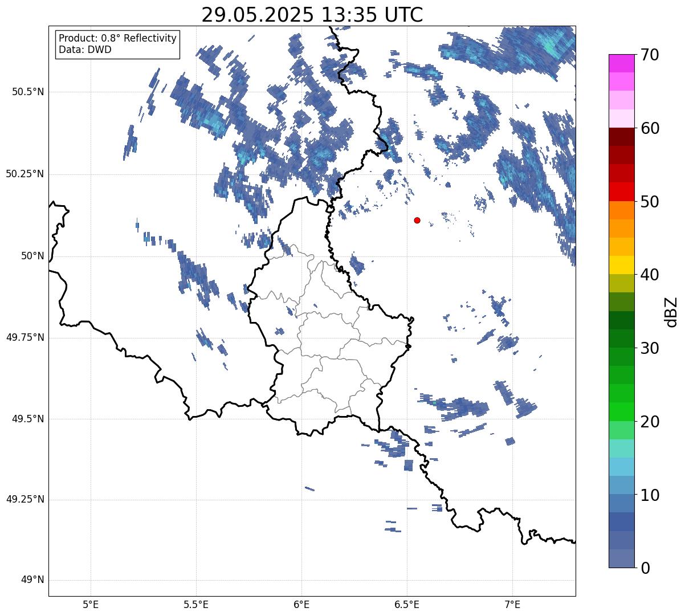This screenshot has height=616, width=685.
Task: Click the dark maroon colorbar segment below 60
Action: coord(621,137)
